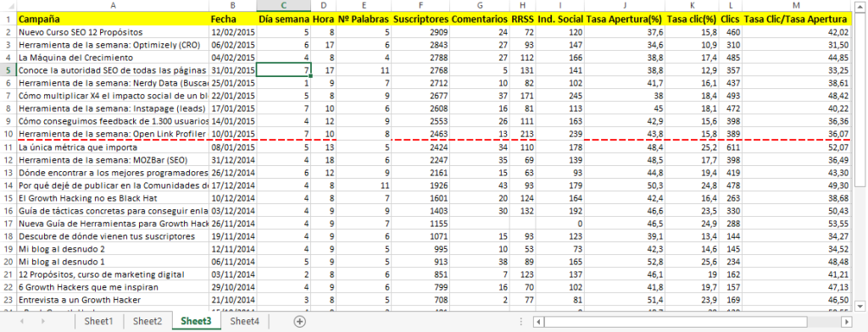Open the Sheet4 tab
This screenshot has width=868, height=332.
[245, 321]
